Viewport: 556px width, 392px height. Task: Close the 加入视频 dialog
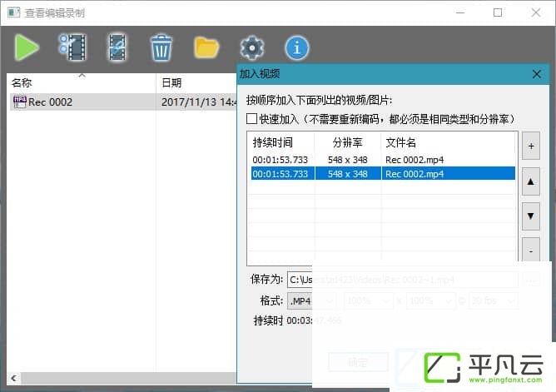(537, 74)
